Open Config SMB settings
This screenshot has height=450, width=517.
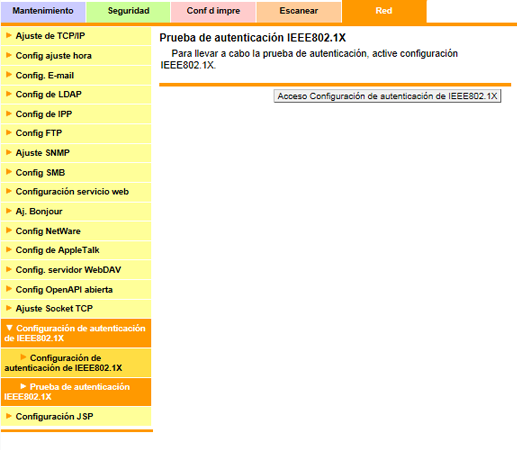coord(76,172)
